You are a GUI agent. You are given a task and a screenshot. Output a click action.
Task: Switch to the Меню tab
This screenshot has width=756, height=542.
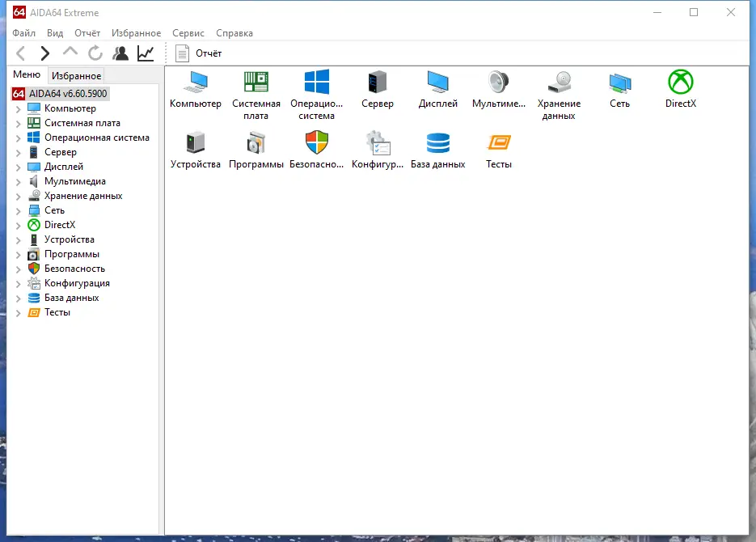[27, 74]
